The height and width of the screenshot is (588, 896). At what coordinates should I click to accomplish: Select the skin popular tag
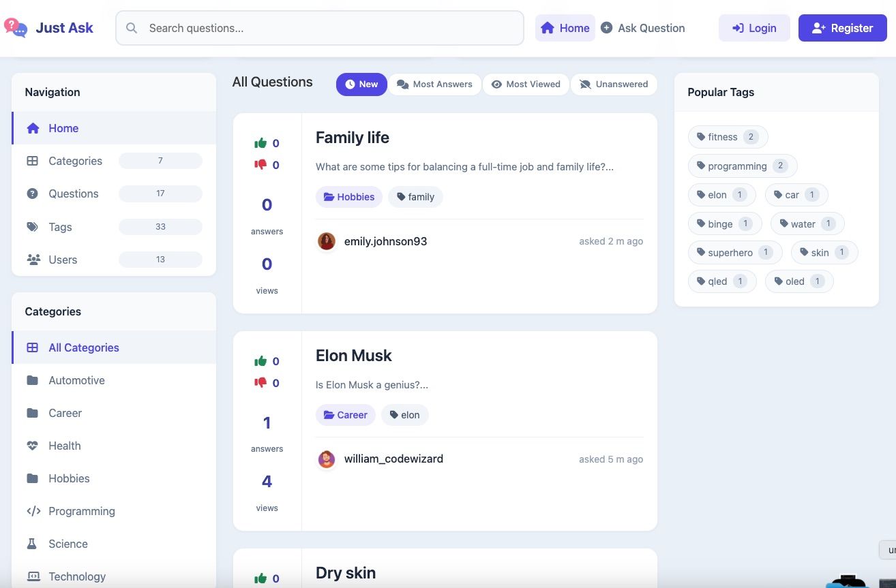click(824, 253)
